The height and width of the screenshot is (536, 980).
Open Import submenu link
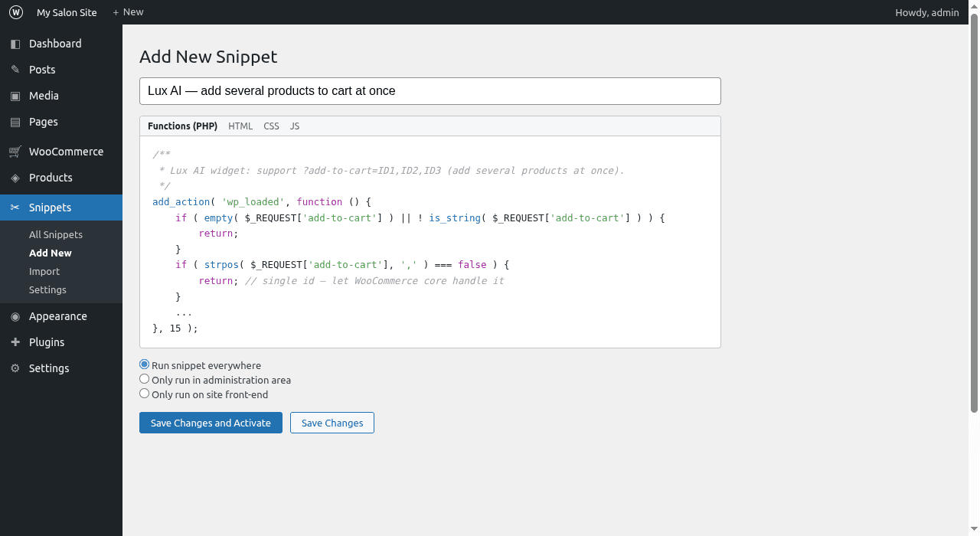point(44,272)
